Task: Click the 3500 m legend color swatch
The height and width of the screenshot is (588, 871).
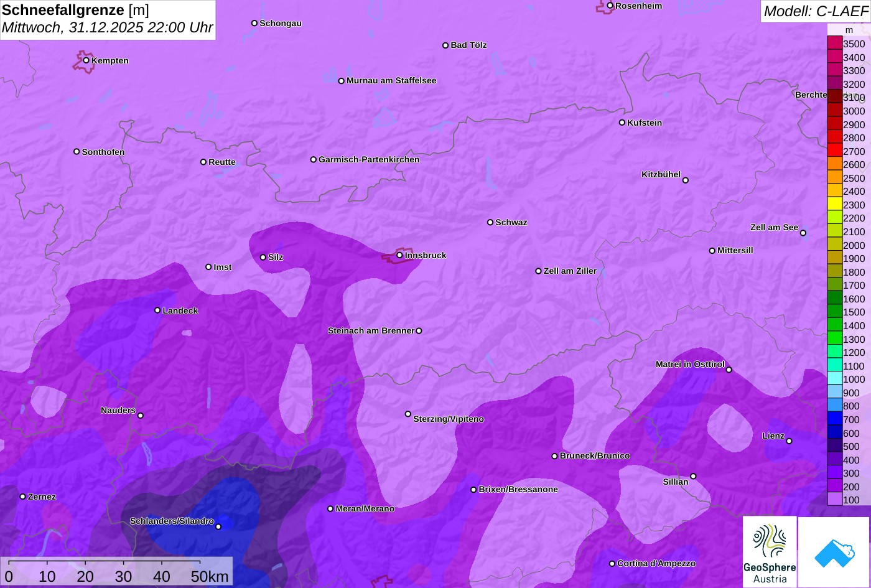Action: (834, 44)
